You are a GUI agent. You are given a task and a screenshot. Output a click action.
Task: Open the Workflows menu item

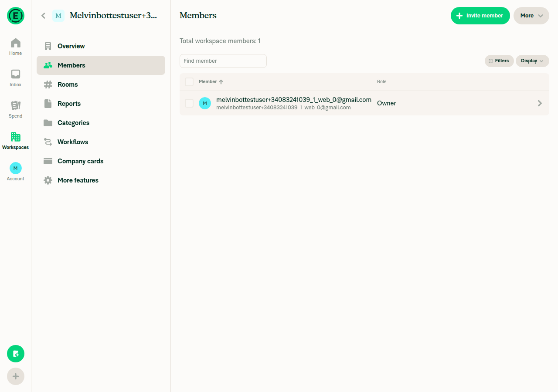tap(101, 142)
